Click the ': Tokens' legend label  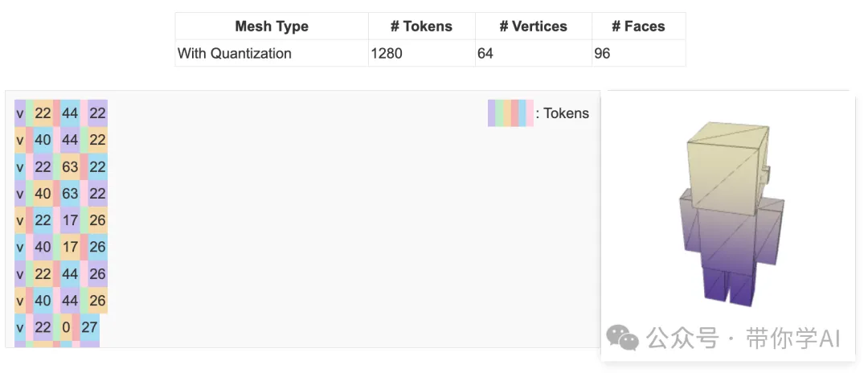[563, 113]
